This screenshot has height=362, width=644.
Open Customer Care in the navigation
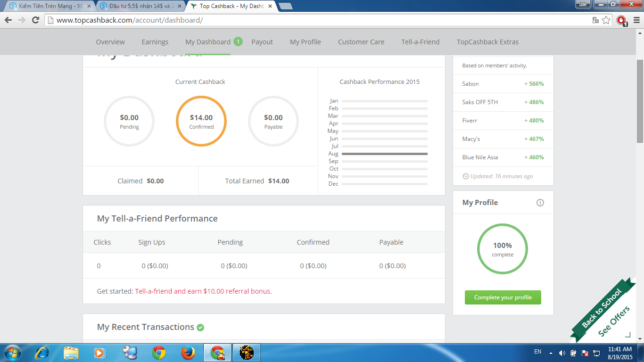361,42
